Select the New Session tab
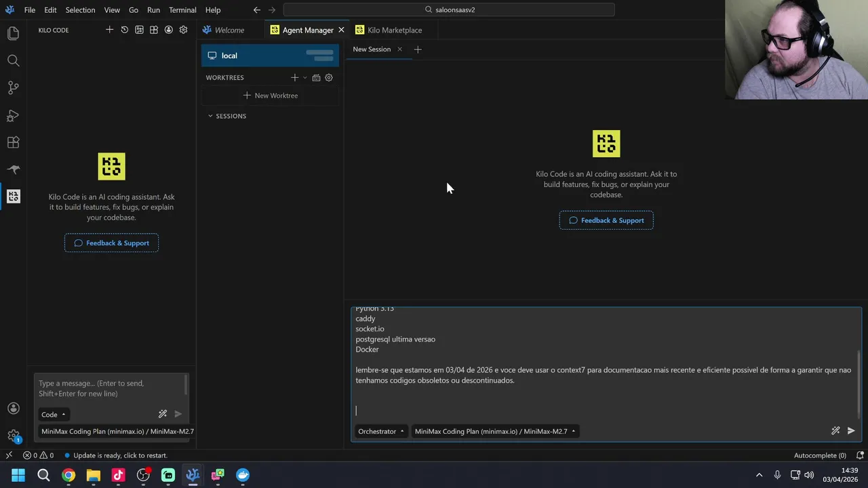 (372, 49)
